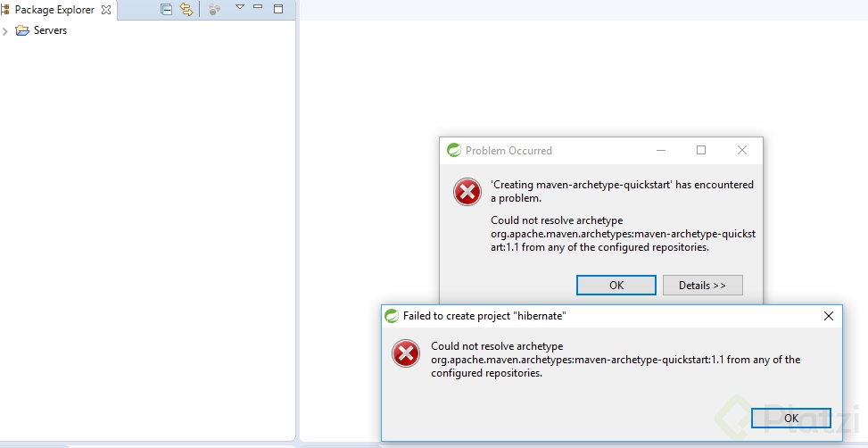Click "Could not resolve archetype" text in Problem Occurred
This screenshot has height=448, width=868.
557,220
